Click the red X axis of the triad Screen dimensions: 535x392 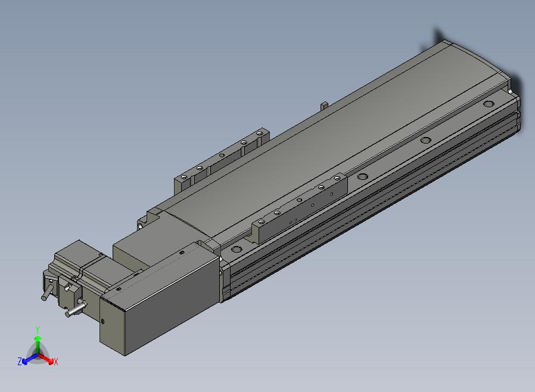click(48, 360)
